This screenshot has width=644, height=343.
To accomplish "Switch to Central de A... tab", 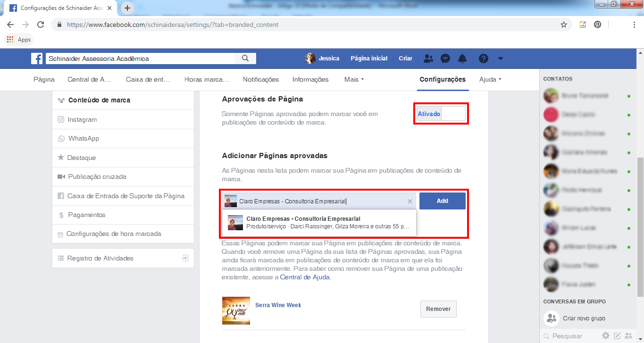I will pos(89,79).
